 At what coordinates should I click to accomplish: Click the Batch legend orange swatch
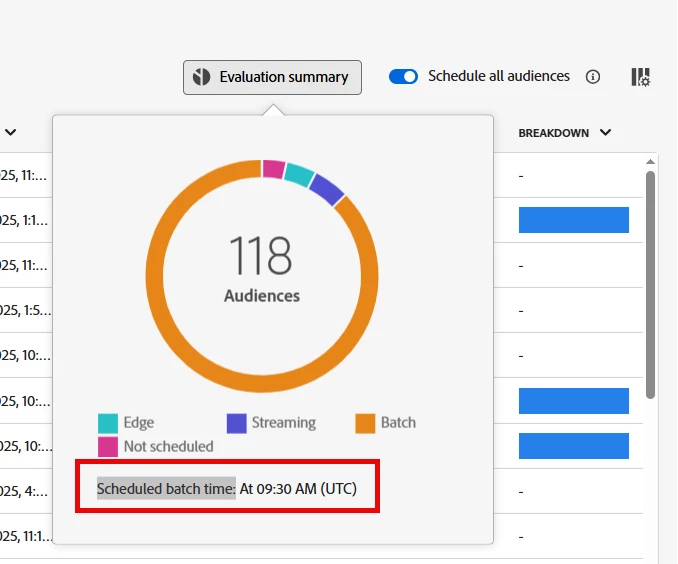pyautogui.click(x=365, y=423)
